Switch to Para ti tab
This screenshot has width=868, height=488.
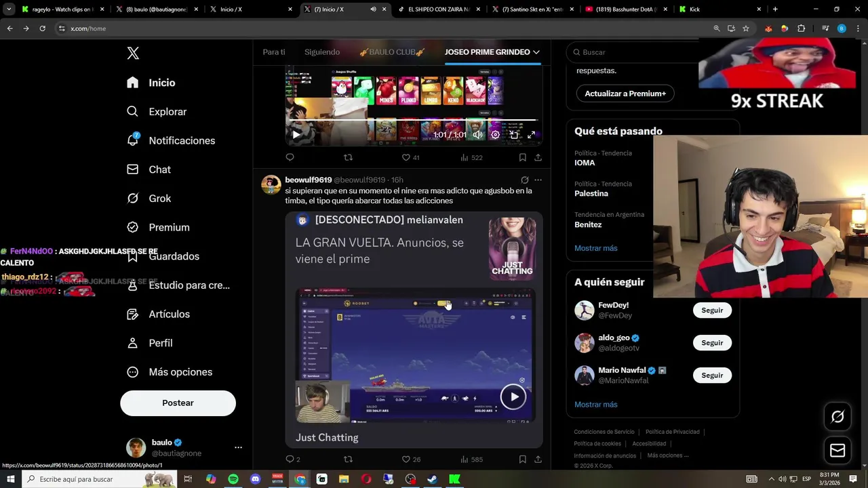click(274, 52)
